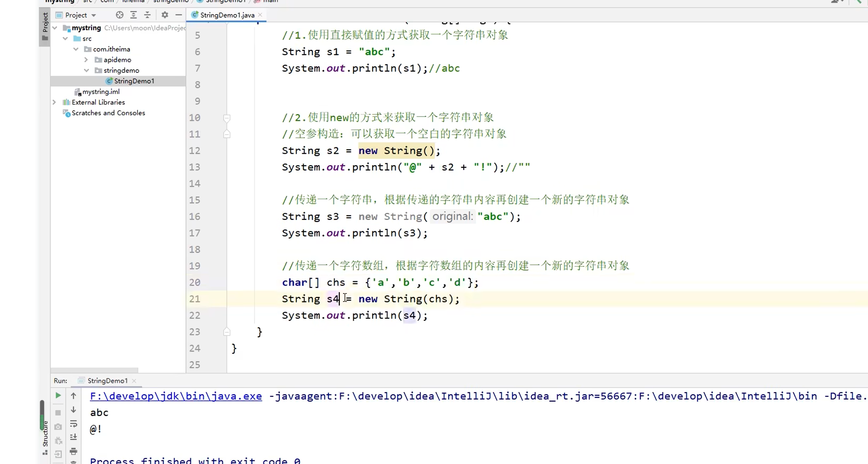Image resolution: width=868 pixels, height=464 pixels.
Task: Enable soft-wrap in the Run console
Action: tap(74, 423)
